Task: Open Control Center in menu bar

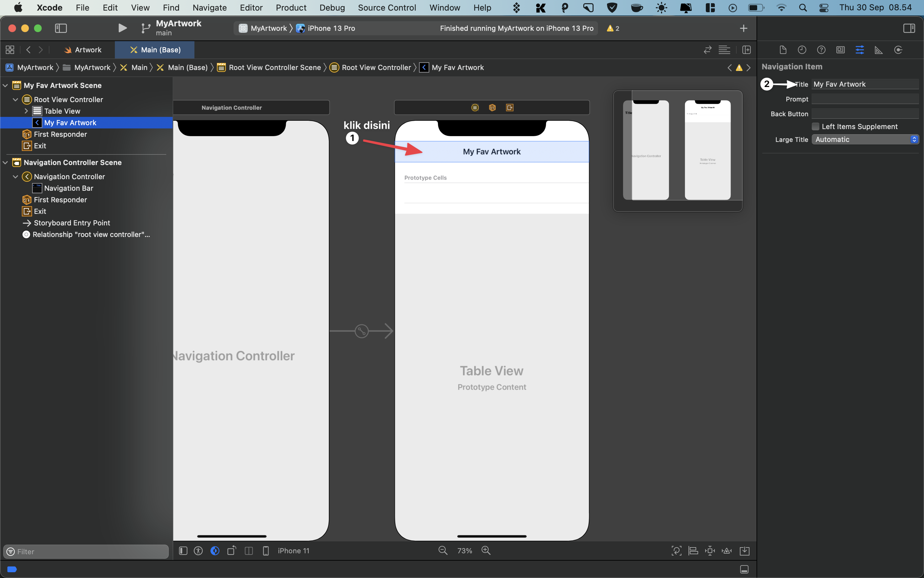Action: tap(824, 8)
